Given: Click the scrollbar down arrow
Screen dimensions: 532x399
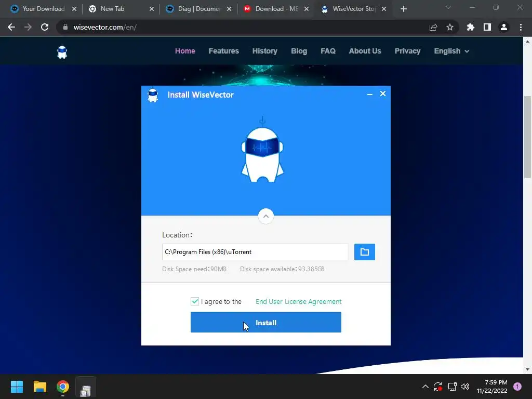Looking at the screenshot, I should click(527, 369).
